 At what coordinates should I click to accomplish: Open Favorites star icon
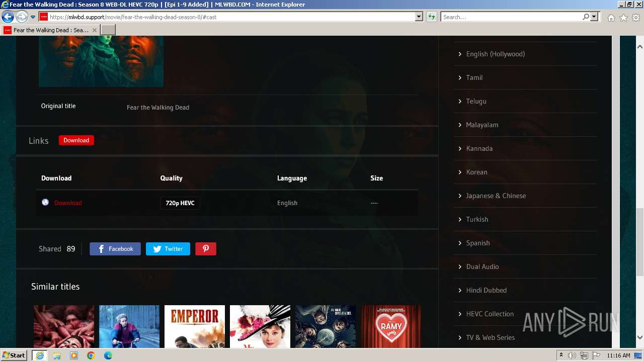(623, 18)
